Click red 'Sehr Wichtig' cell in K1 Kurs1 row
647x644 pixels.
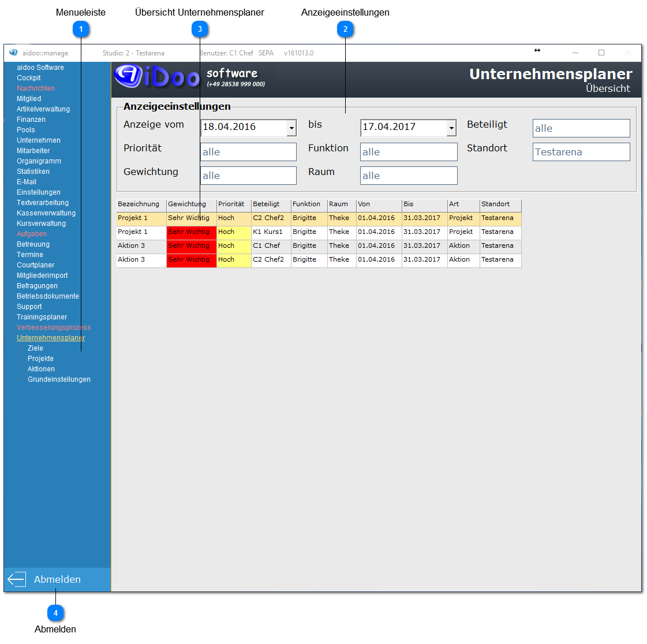[192, 232]
